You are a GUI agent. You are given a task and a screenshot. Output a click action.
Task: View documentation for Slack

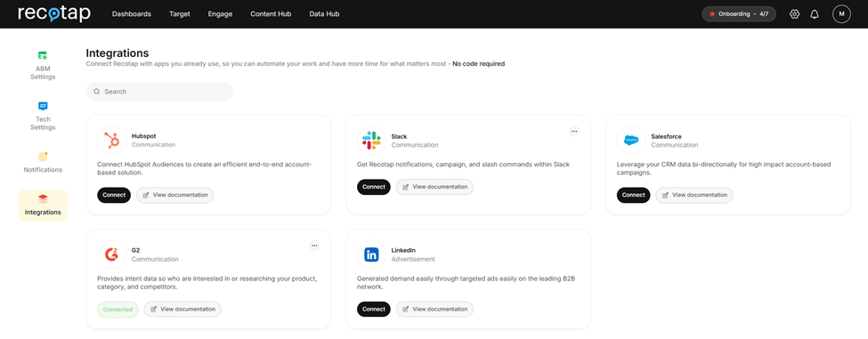click(434, 187)
